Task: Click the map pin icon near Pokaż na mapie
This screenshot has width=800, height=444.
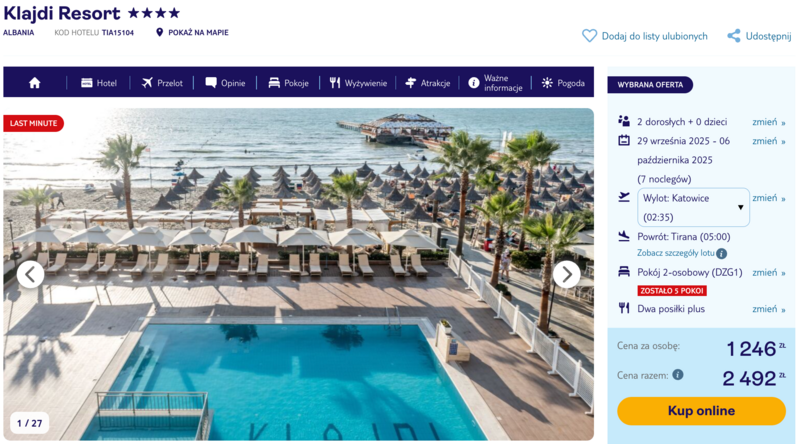Action: [x=159, y=32]
